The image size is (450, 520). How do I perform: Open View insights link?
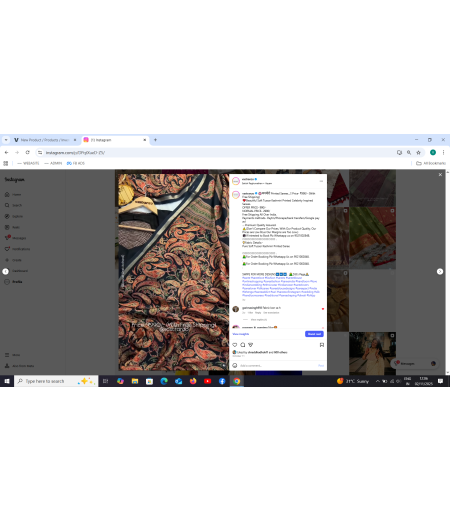[x=241, y=334]
